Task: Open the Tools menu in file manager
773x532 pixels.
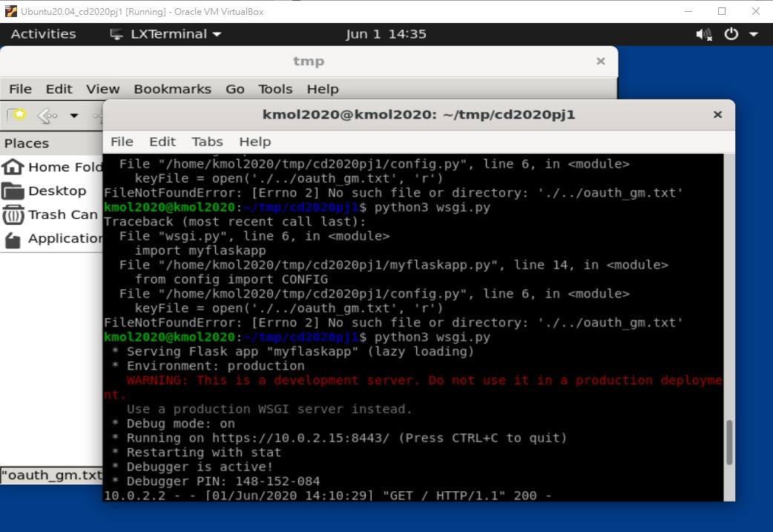Action: [x=275, y=89]
